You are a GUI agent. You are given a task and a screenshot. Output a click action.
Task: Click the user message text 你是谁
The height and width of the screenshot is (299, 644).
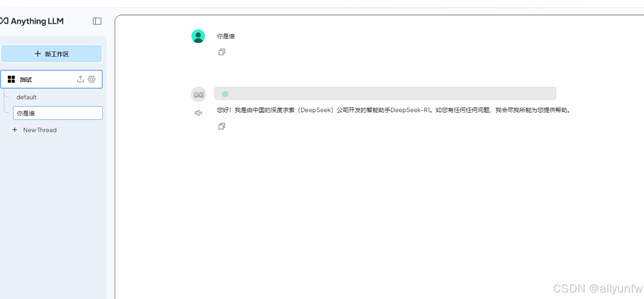pyautogui.click(x=226, y=36)
